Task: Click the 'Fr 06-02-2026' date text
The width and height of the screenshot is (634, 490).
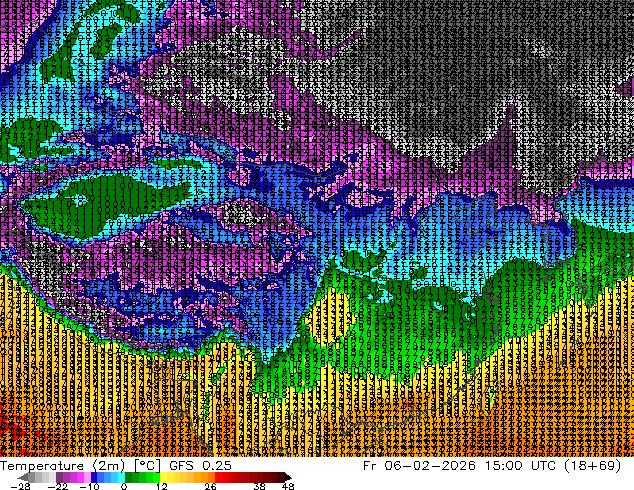Action: pyautogui.click(x=419, y=466)
